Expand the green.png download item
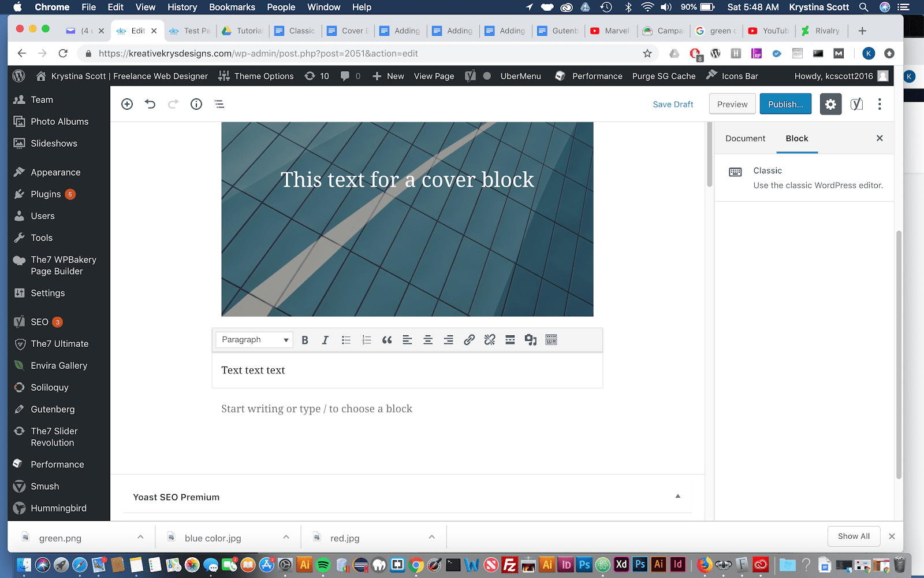The width and height of the screenshot is (924, 578). (140, 537)
